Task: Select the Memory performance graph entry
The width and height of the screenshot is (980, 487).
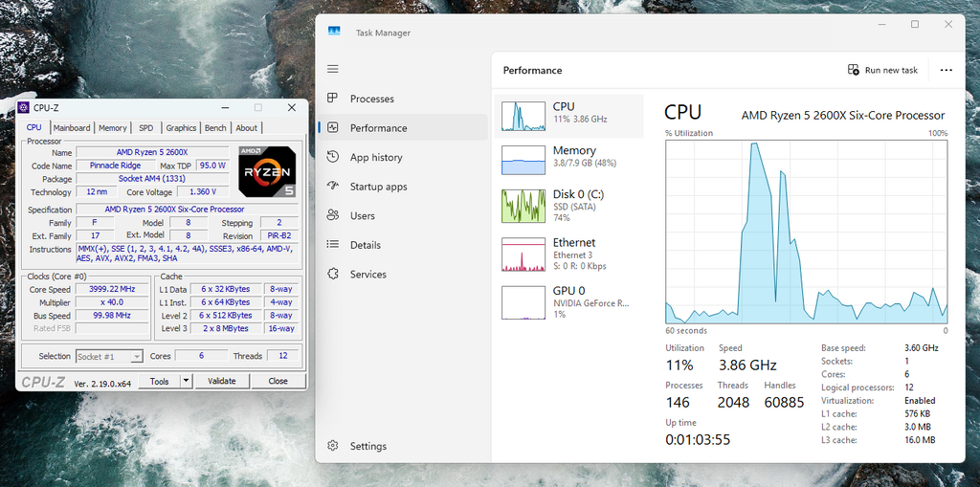Action: click(568, 160)
